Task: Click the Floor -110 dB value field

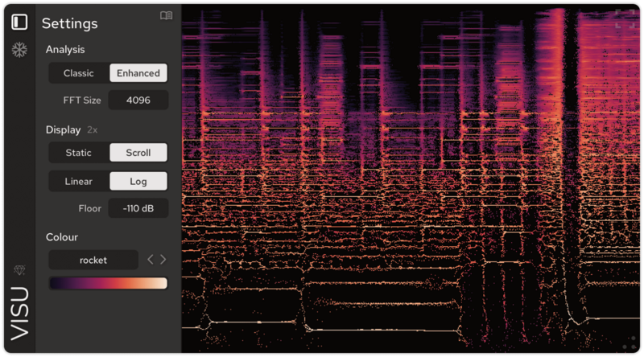Action: [x=138, y=208]
